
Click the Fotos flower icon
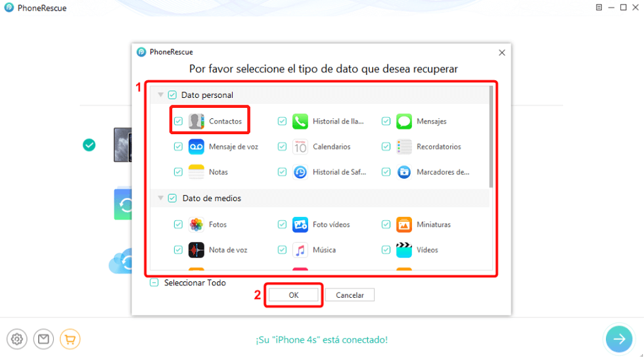click(x=196, y=225)
